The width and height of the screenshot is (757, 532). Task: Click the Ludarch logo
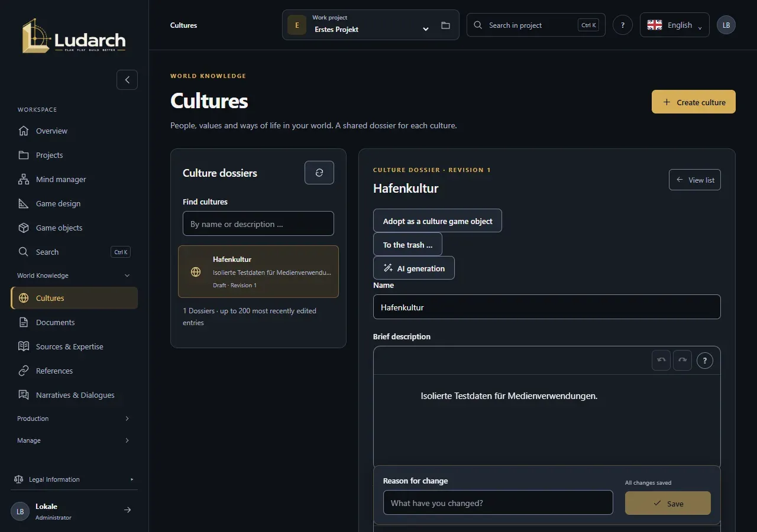point(74,35)
